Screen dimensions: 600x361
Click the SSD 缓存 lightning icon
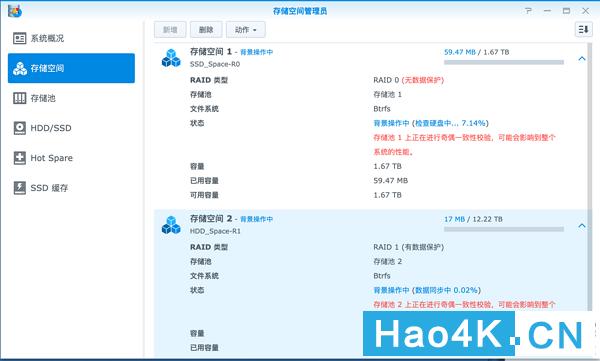coord(20,188)
